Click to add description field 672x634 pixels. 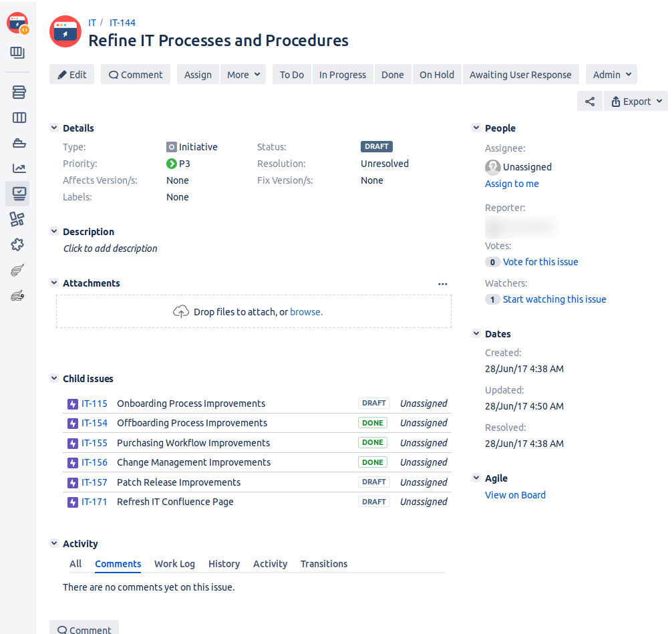[110, 249]
